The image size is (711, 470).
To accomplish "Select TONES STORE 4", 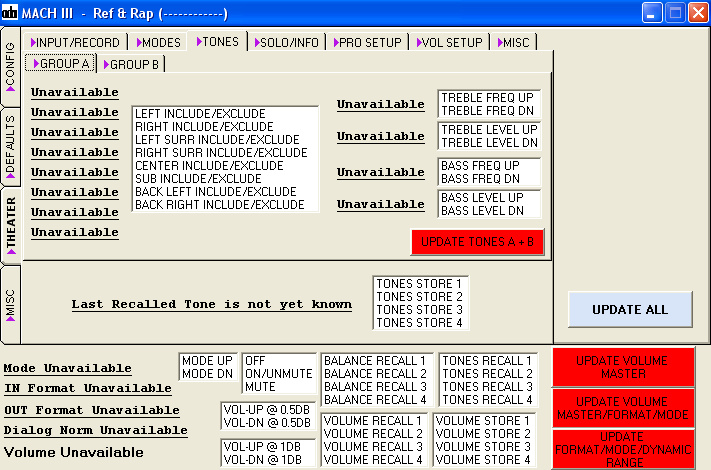I will tap(419, 323).
